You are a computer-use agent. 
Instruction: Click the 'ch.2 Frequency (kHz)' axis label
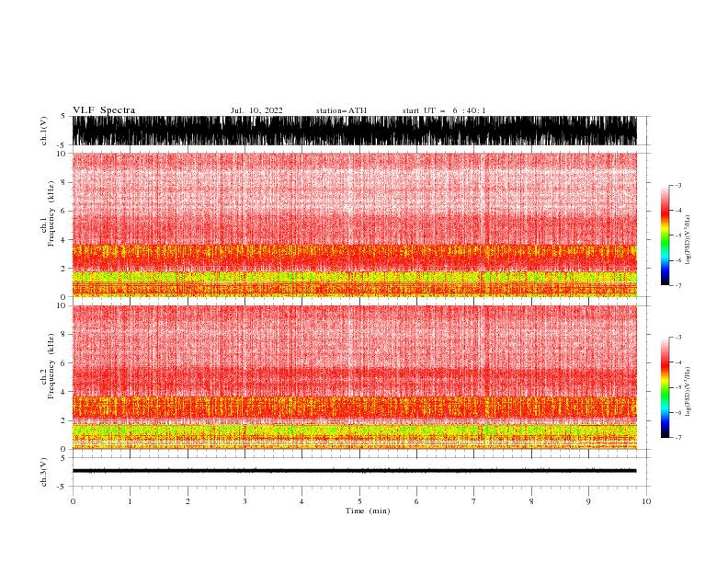pyautogui.click(x=48, y=366)
